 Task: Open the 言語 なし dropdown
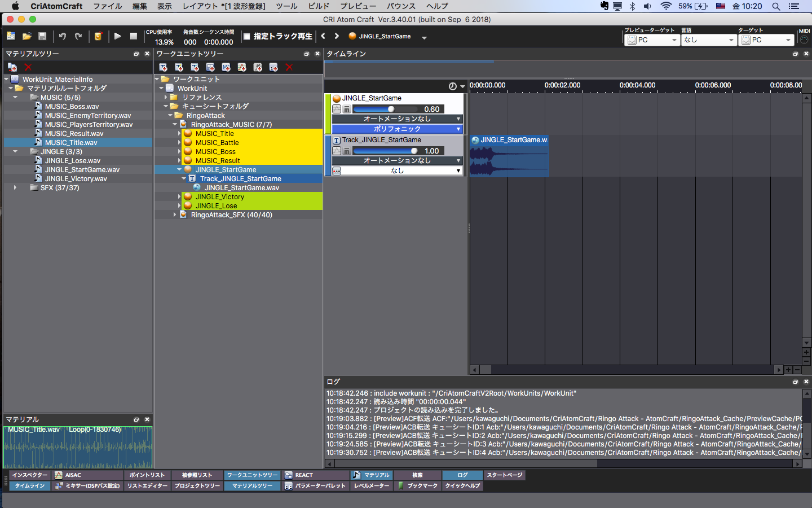pos(709,40)
